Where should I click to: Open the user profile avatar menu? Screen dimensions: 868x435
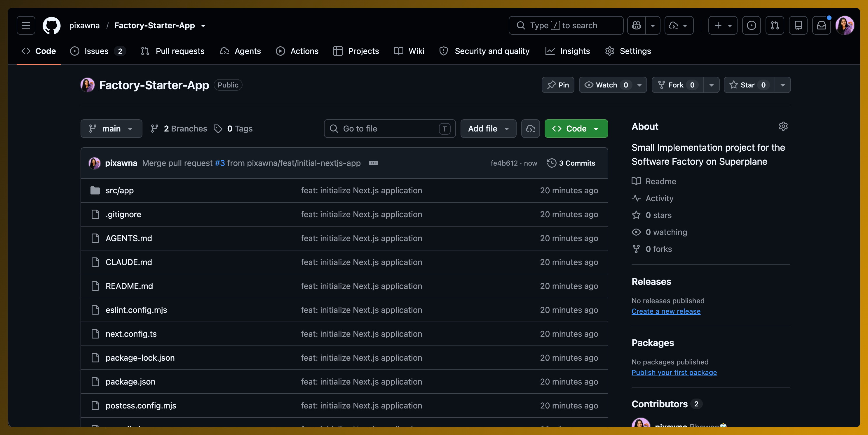[845, 25]
